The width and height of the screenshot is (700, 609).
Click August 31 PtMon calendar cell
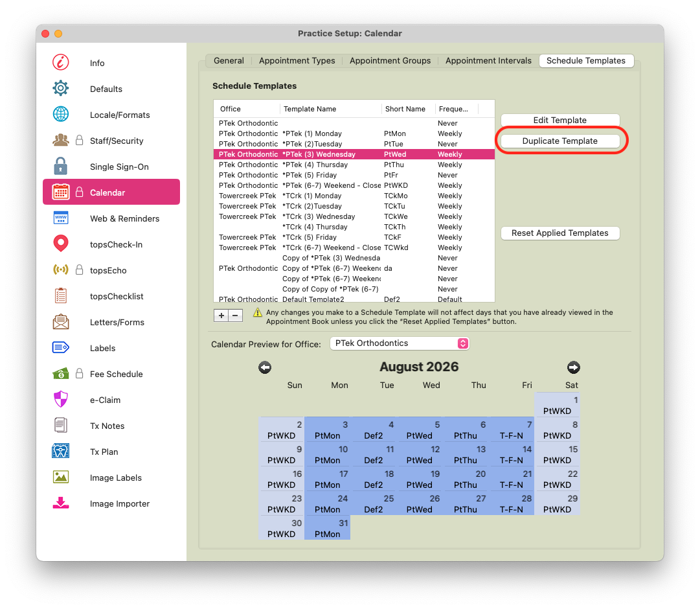327,528
